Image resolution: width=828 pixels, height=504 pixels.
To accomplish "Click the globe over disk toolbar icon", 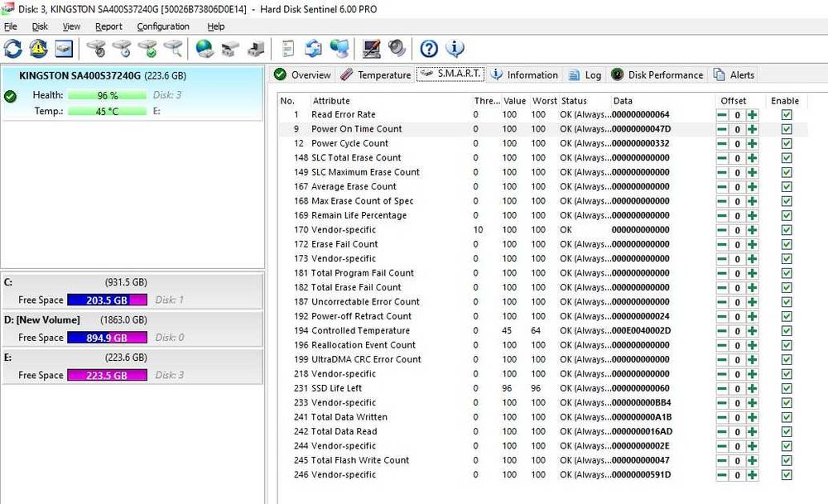I will [x=205, y=49].
